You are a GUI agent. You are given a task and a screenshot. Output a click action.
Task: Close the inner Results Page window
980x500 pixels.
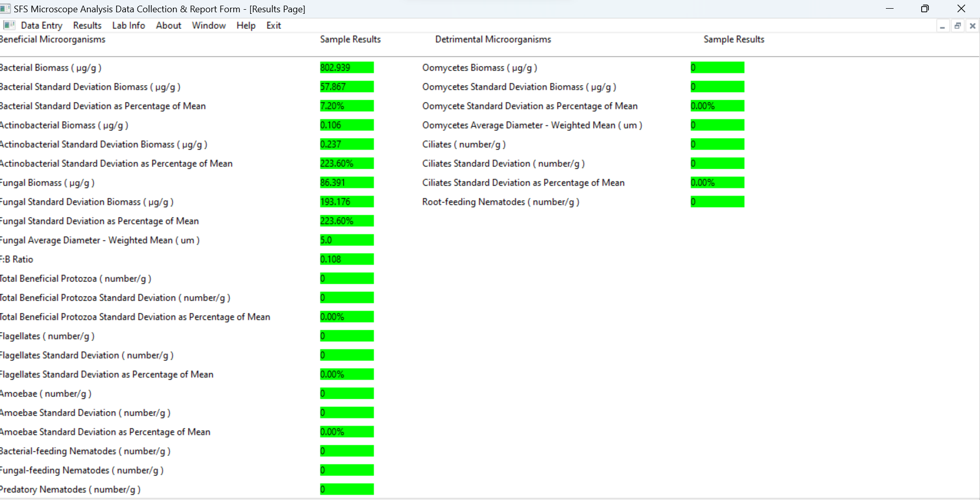coord(972,26)
